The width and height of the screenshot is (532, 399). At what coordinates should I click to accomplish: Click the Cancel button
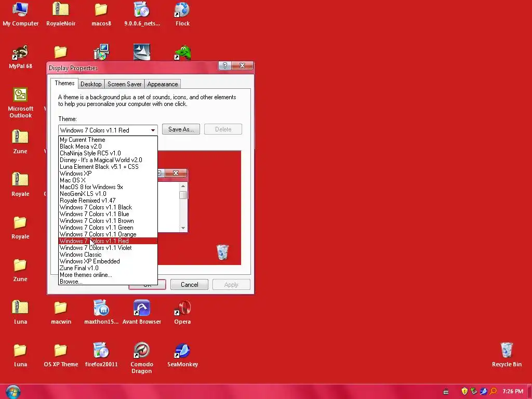point(189,285)
